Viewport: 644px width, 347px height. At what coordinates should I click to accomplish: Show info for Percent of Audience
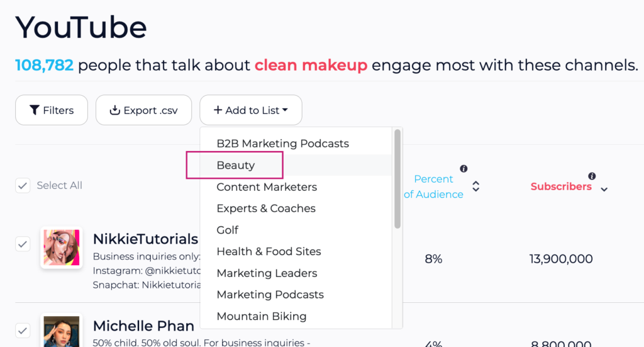464,169
